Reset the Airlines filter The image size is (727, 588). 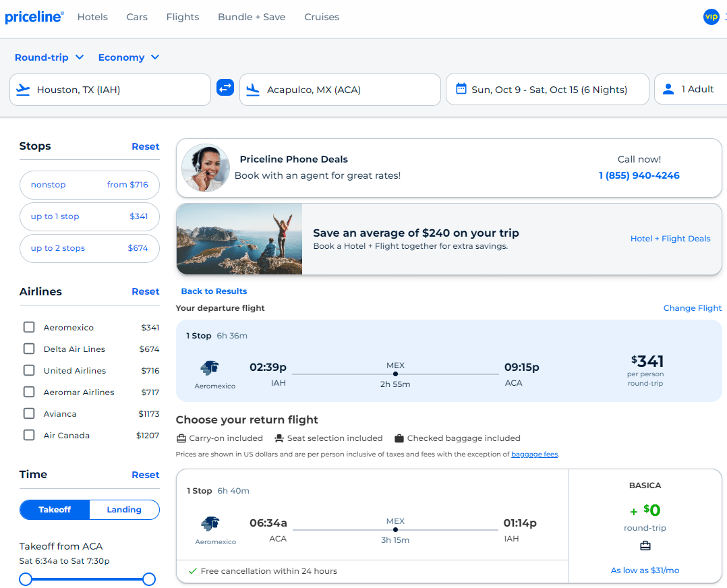coord(146,292)
